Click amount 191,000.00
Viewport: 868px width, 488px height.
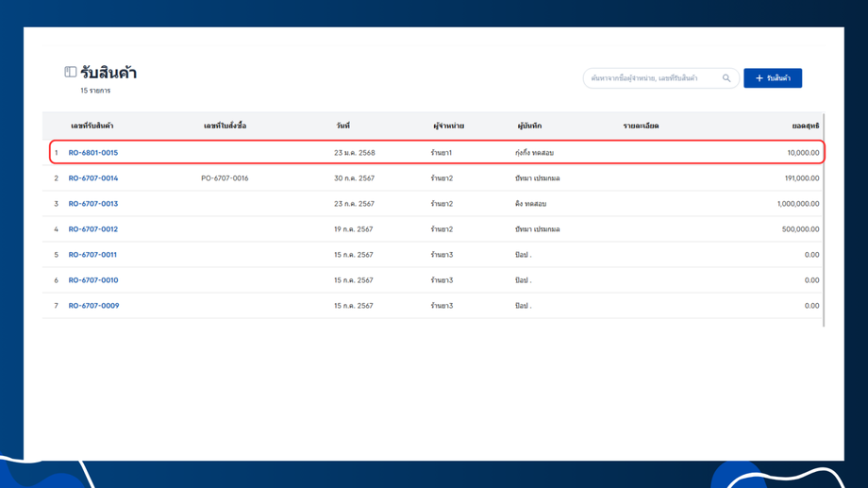click(802, 178)
